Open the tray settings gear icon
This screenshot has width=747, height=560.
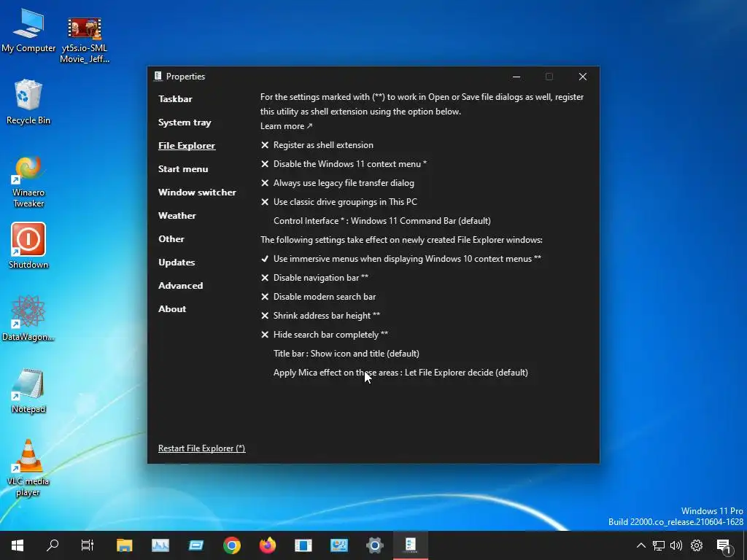click(697, 545)
